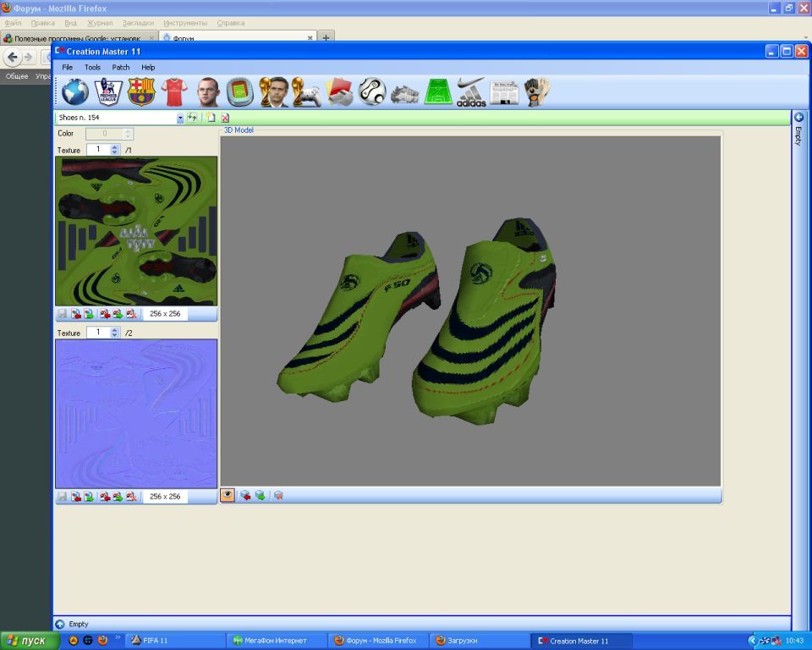Click the lower Texture number input field

tap(98, 333)
